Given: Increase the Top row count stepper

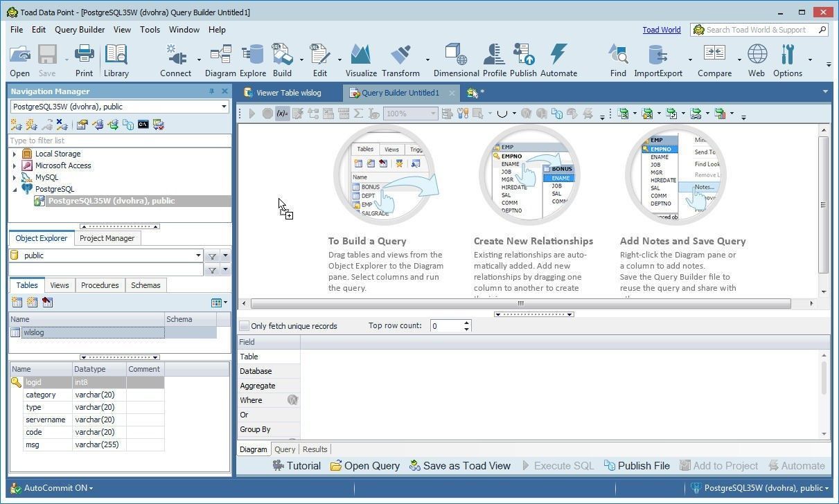Looking at the screenshot, I should point(466,323).
